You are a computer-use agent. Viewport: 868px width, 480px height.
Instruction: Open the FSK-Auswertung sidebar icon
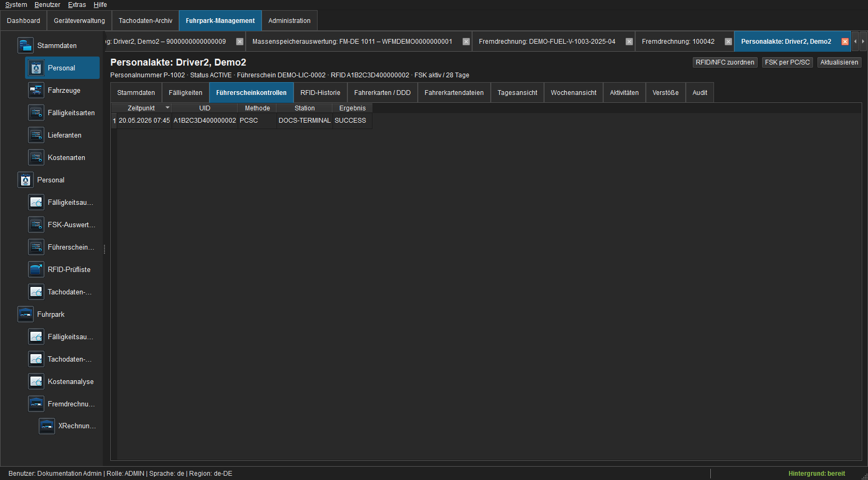point(36,225)
